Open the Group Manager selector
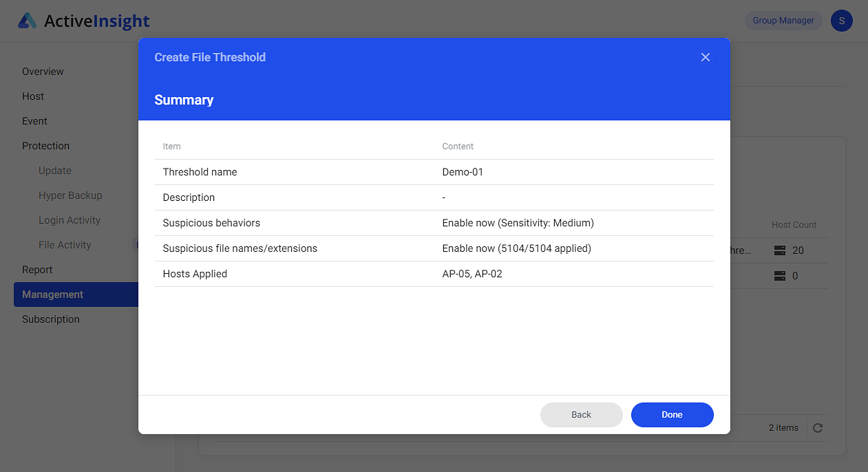 [783, 20]
